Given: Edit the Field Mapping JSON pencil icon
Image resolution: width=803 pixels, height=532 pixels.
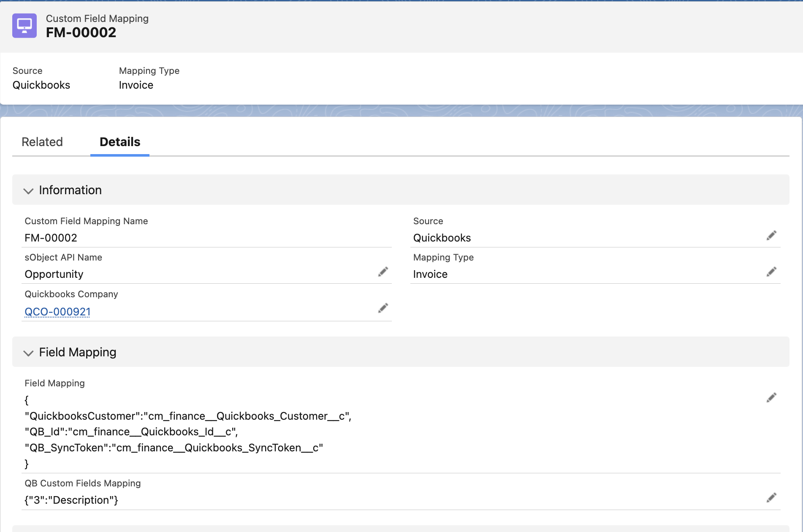Looking at the screenshot, I should (771, 398).
